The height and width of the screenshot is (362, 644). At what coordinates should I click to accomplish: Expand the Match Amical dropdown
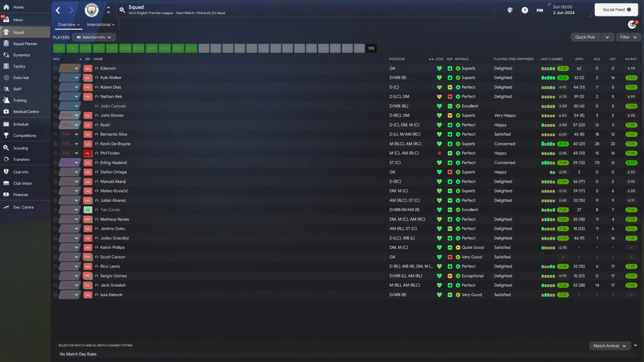610,346
